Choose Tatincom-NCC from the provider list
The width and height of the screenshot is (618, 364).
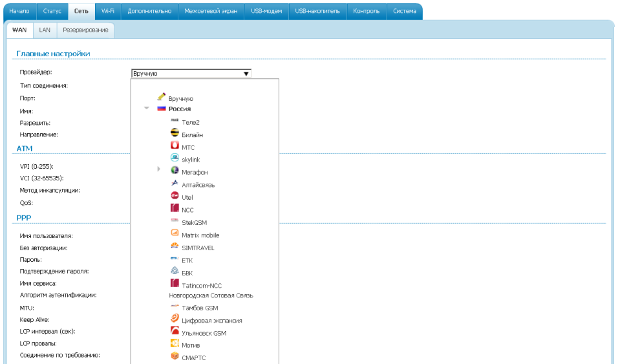coord(202,286)
